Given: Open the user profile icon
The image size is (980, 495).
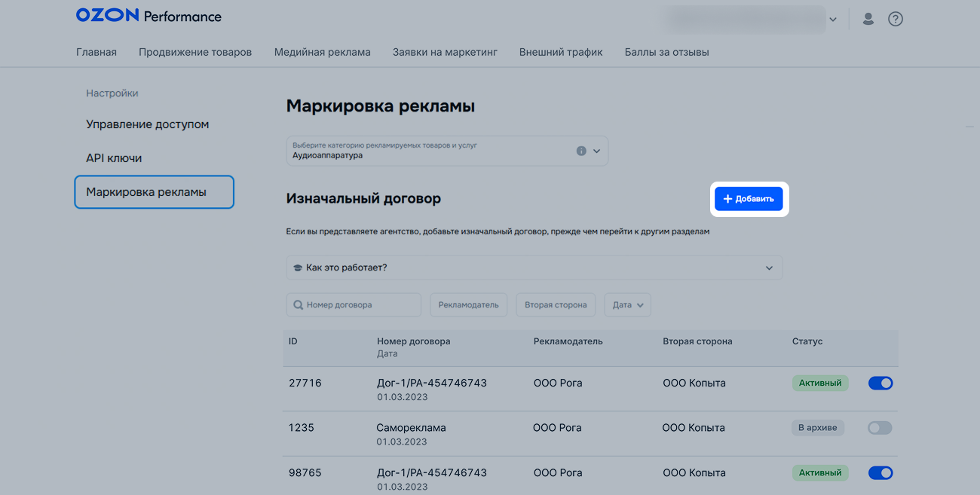Looking at the screenshot, I should pyautogui.click(x=868, y=19).
